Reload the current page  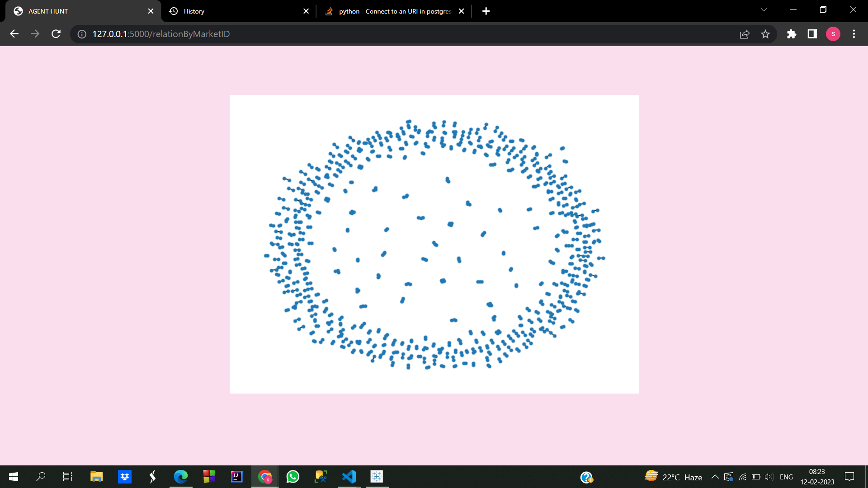point(56,34)
